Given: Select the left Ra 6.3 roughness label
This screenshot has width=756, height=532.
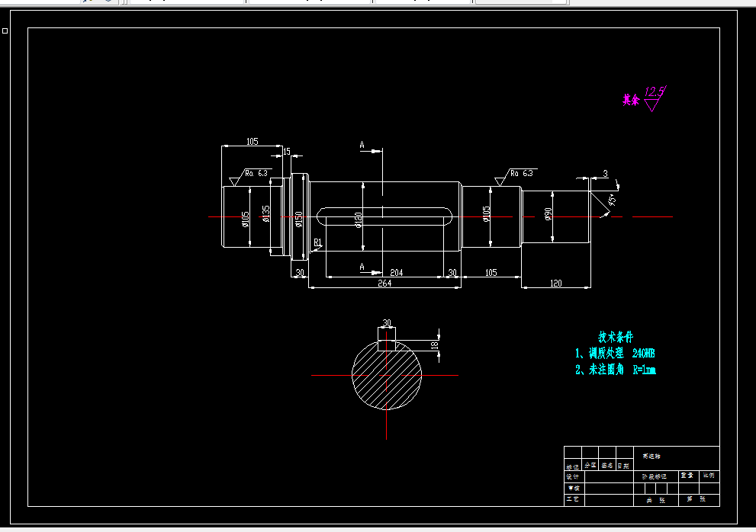Looking at the screenshot, I should coord(256,173).
